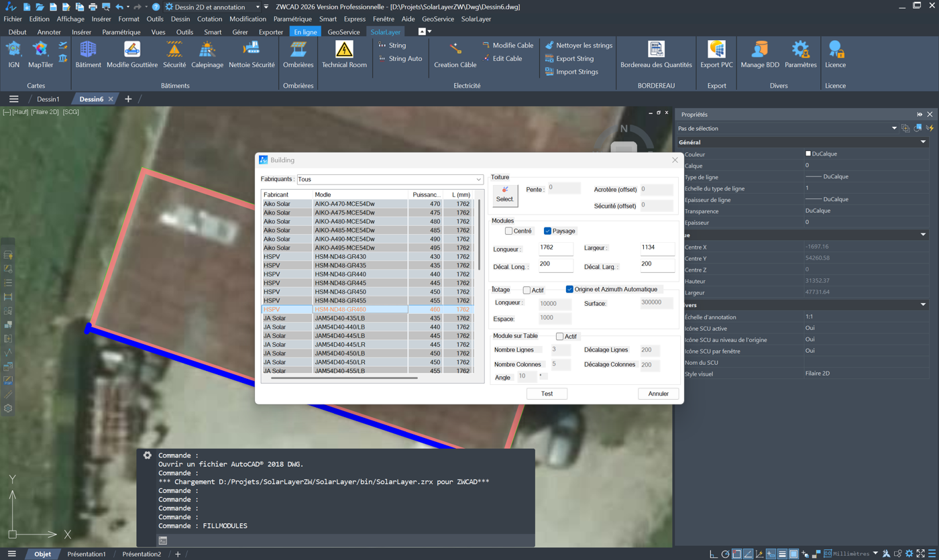Collapse the Divers properties section
The height and width of the screenshot is (560, 939).
[x=923, y=305]
